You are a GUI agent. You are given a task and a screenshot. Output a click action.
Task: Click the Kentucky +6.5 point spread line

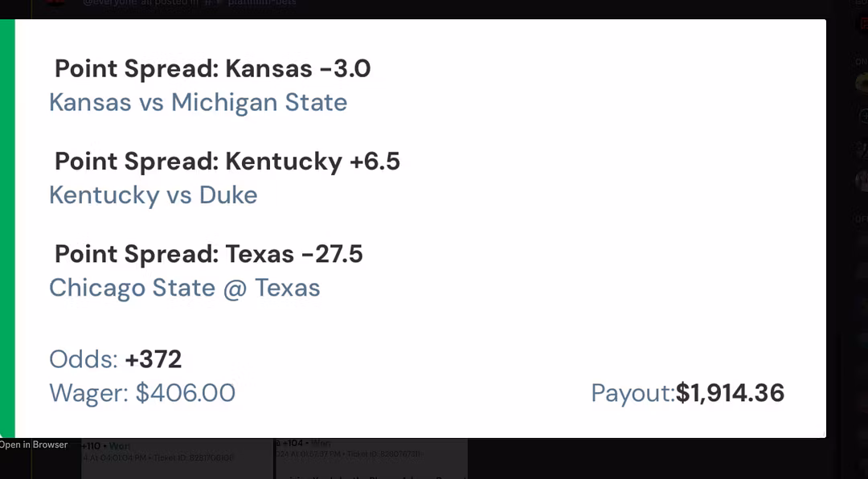tap(227, 162)
